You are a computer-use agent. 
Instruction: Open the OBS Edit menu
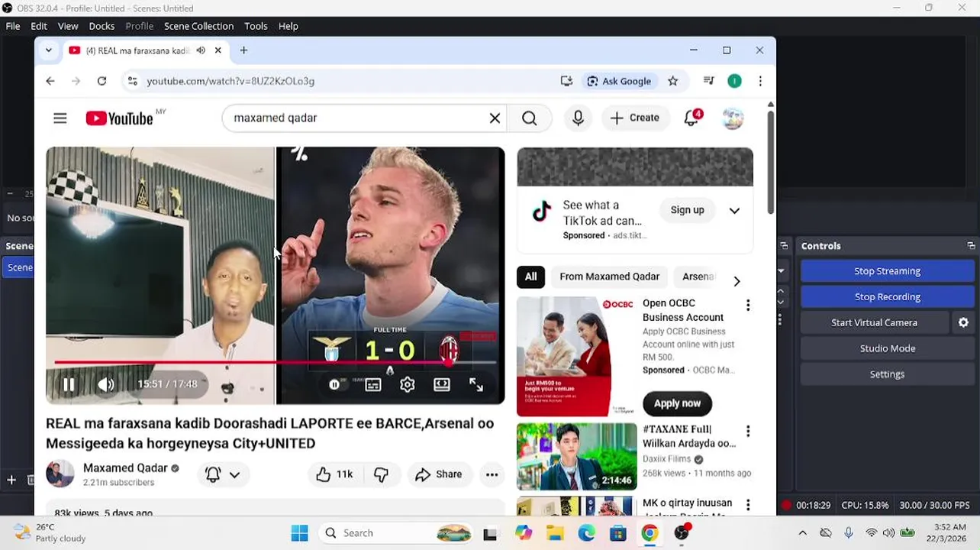pyautogui.click(x=39, y=26)
